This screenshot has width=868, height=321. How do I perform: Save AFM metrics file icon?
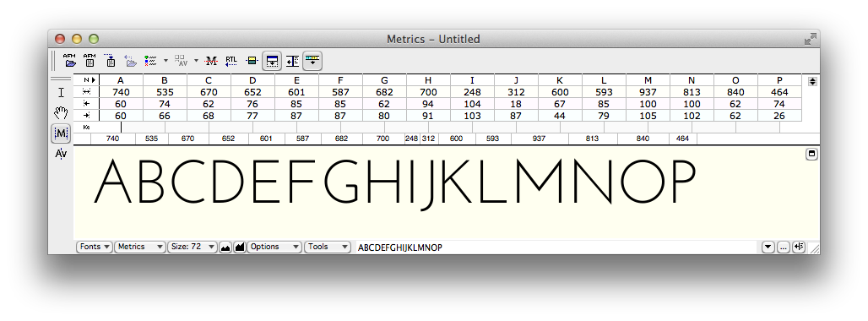[89, 60]
